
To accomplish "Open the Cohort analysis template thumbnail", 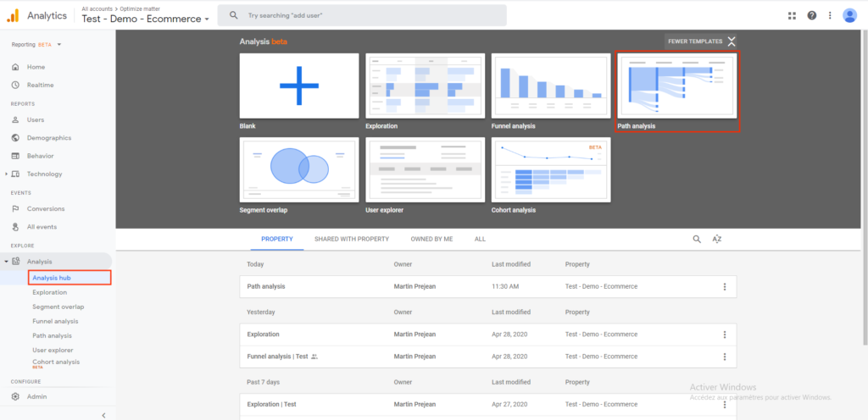I will pyautogui.click(x=551, y=169).
